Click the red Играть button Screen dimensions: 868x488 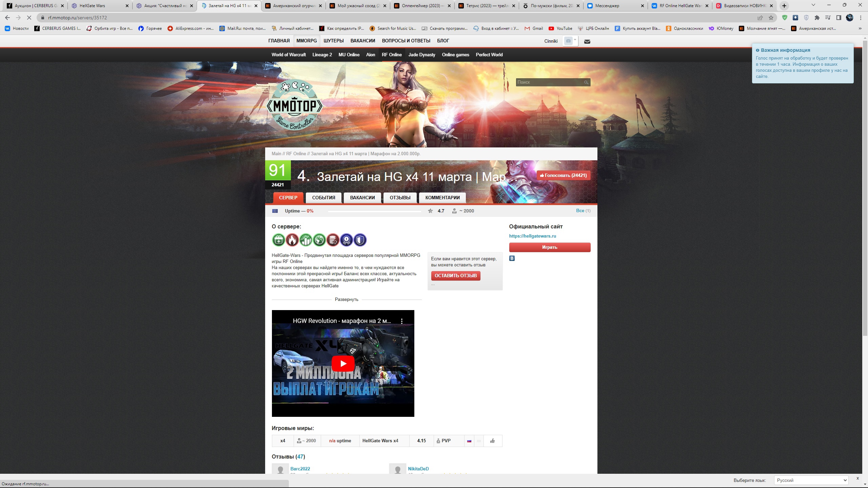(x=550, y=247)
